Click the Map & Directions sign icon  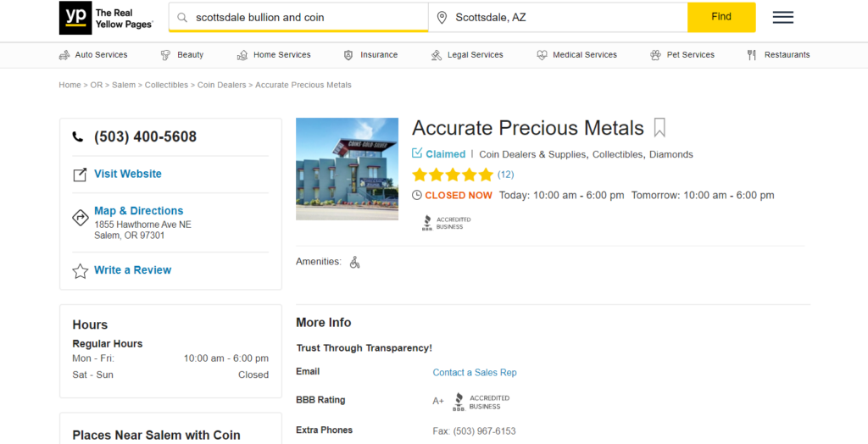point(81,218)
